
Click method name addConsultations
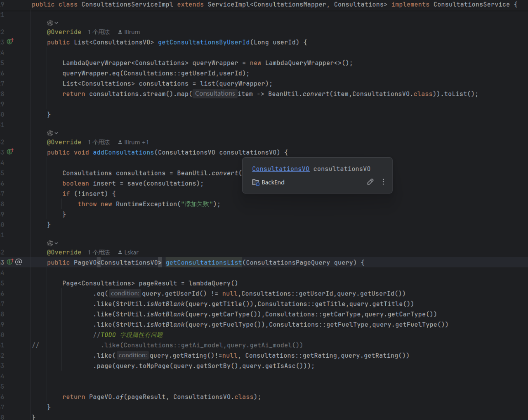tap(123, 153)
